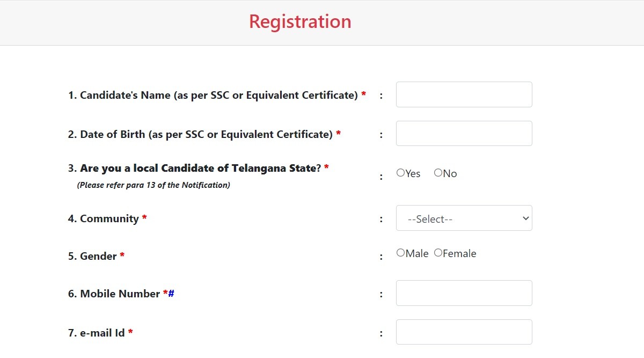Focus the e-mail Id text box
This screenshot has height=358, width=644.
tap(464, 332)
